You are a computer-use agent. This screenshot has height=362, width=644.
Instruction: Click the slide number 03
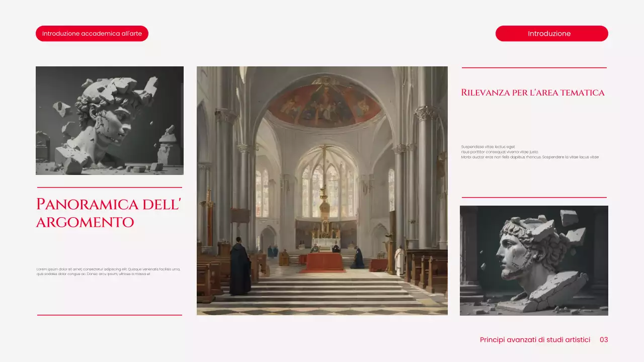click(604, 340)
